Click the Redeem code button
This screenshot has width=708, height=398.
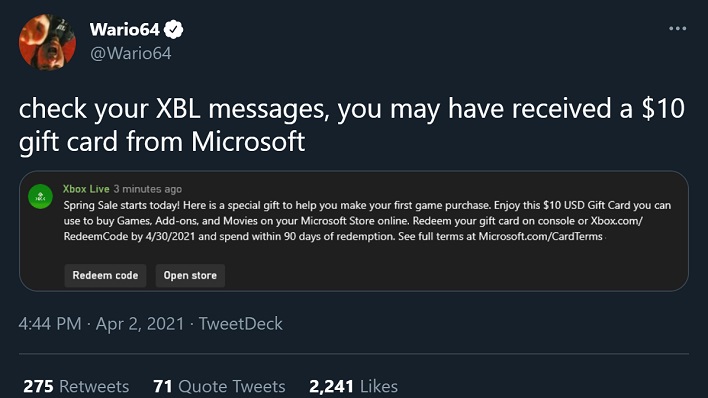(105, 276)
